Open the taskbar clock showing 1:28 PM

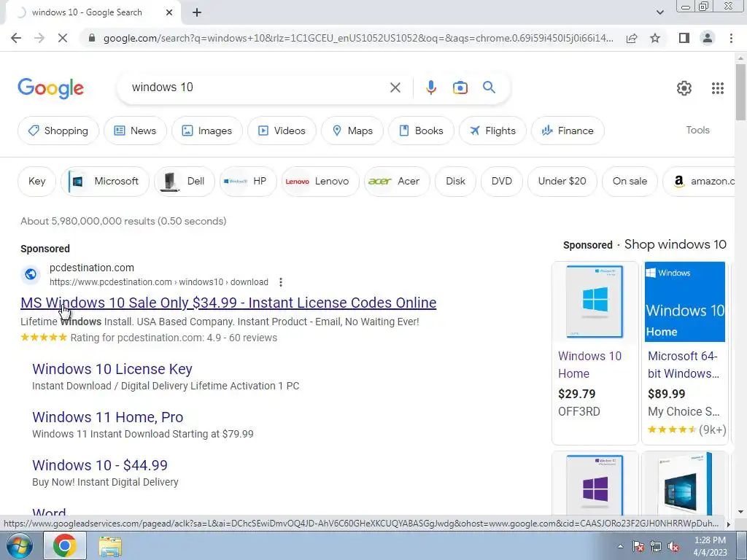coord(710,546)
